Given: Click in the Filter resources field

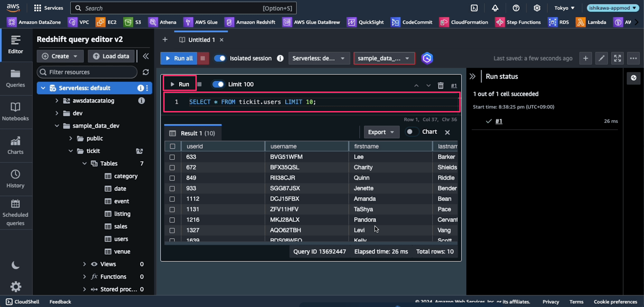Looking at the screenshot, I should click(87, 72).
